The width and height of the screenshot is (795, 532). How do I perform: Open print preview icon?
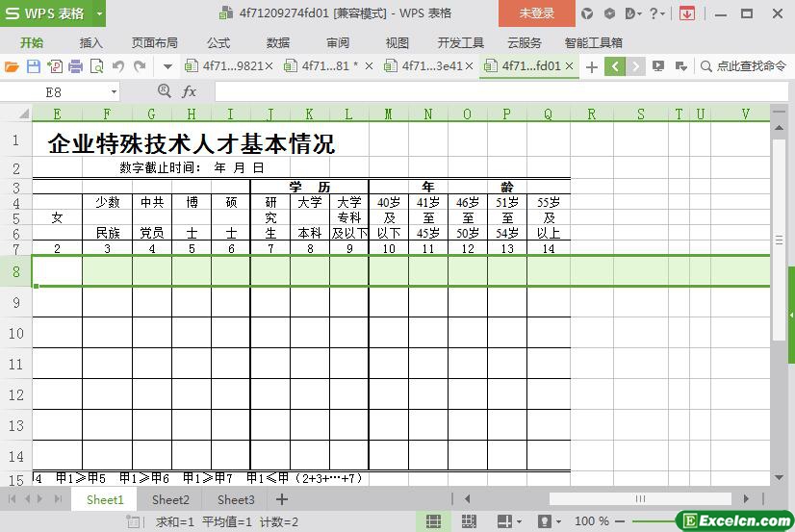(96, 66)
